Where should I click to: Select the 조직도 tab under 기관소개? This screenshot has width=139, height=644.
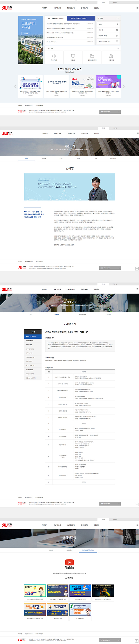(x=61, y=159)
